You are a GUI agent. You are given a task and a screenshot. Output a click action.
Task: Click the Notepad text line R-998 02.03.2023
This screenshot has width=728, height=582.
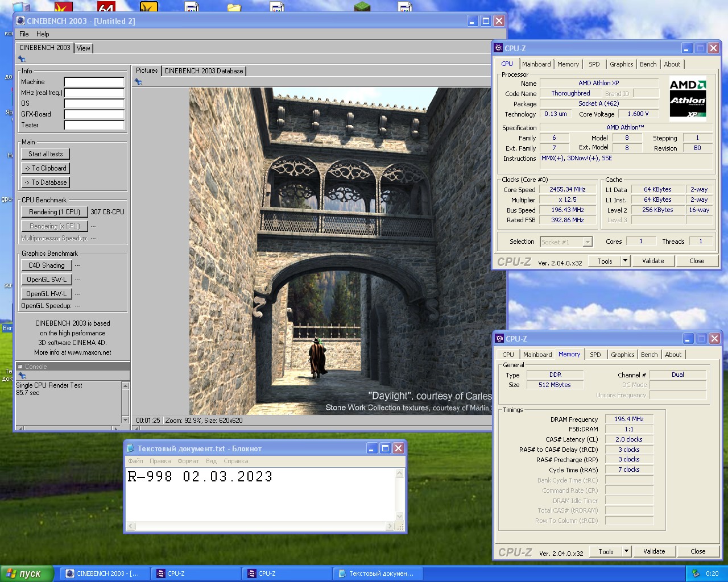[200, 477]
